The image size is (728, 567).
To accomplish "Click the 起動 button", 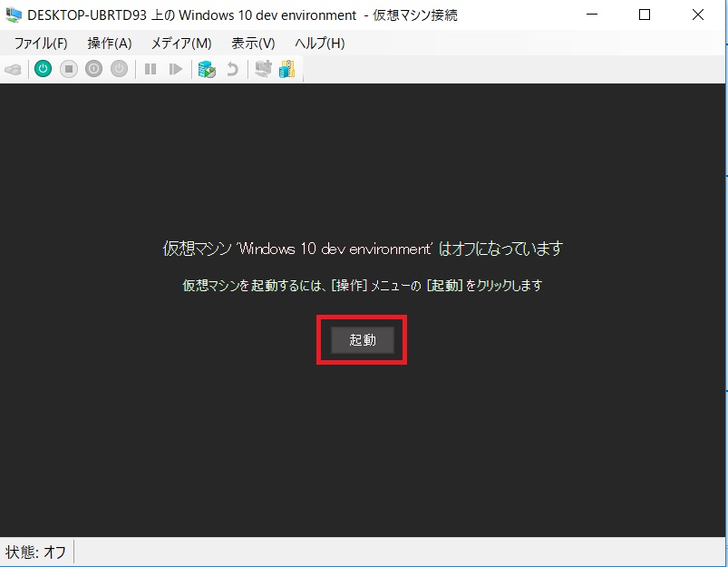I will click(362, 339).
